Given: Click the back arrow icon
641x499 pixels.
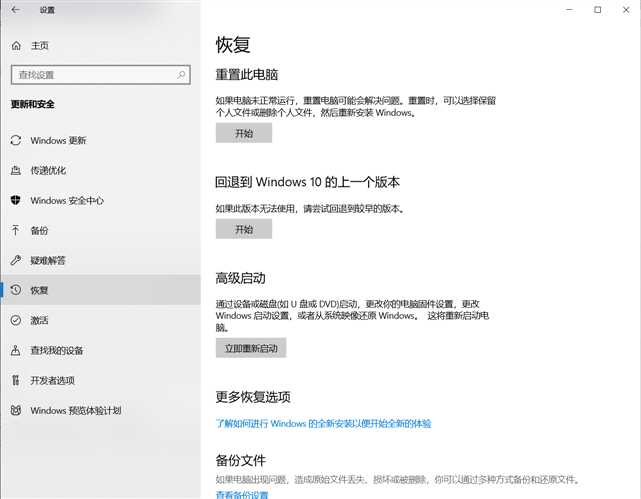Looking at the screenshot, I should point(16,9).
